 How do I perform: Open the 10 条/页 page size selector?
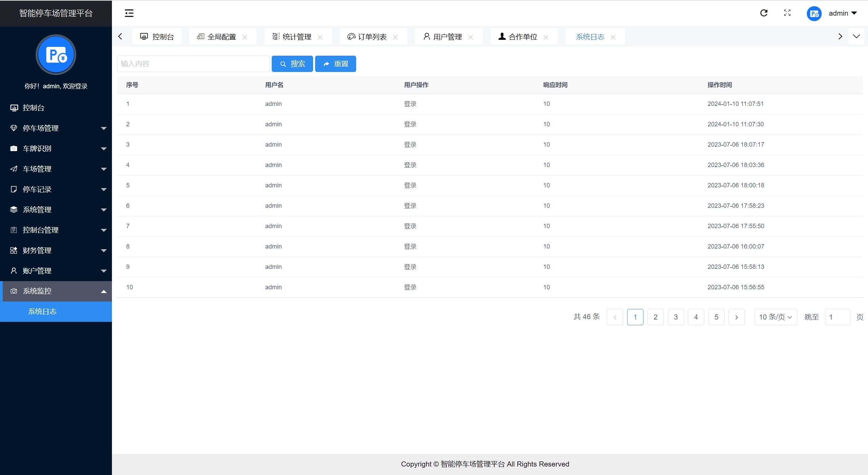tap(775, 317)
